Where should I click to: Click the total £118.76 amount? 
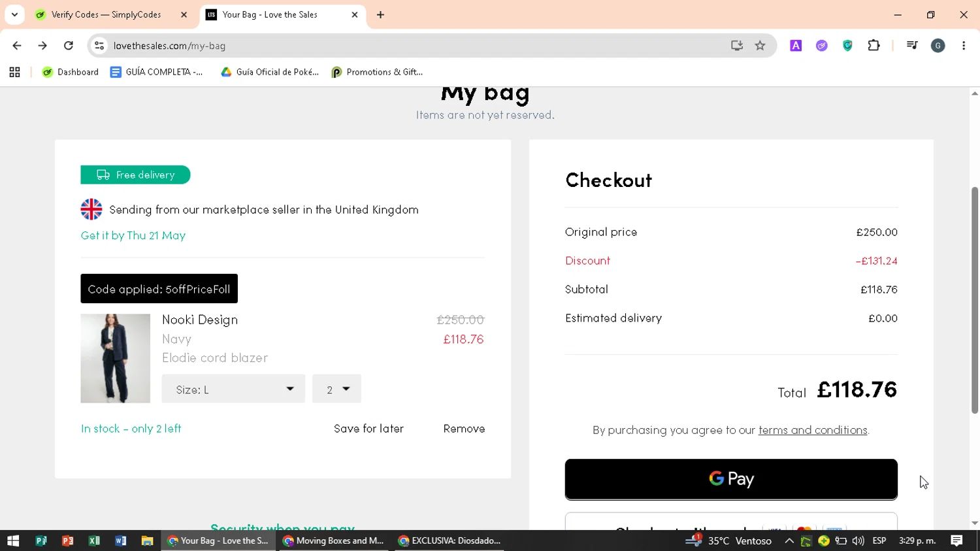(857, 390)
